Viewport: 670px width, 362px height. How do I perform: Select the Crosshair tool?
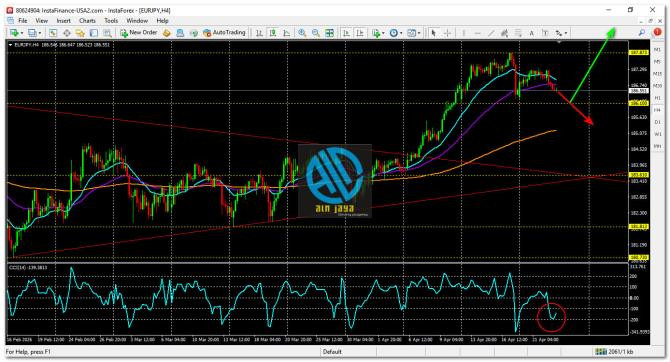click(x=447, y=33)
